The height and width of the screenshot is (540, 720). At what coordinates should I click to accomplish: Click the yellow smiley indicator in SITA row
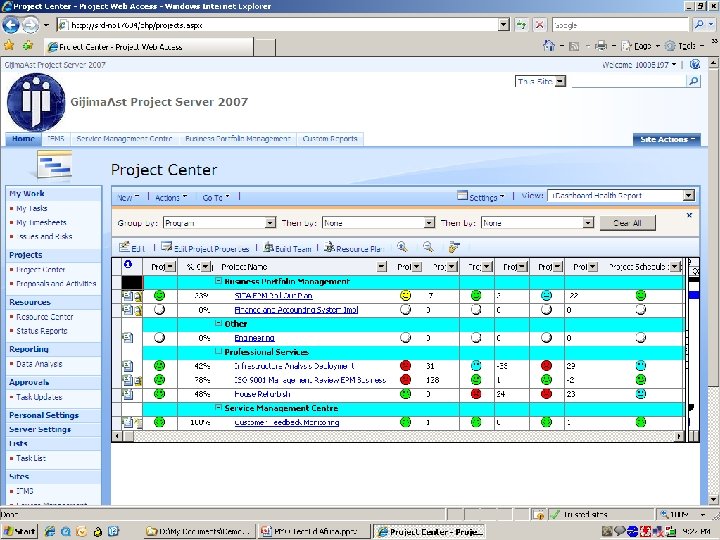click(405, 295)
